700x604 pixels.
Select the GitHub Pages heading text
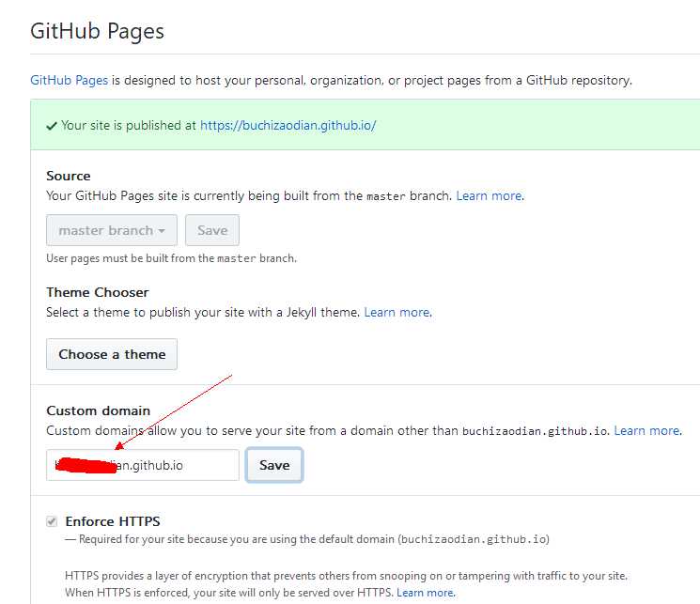[x=97, y=31]
